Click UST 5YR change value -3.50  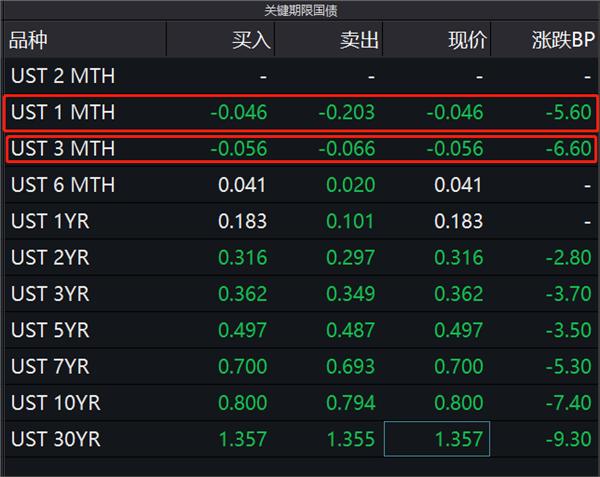coord(569,330)
